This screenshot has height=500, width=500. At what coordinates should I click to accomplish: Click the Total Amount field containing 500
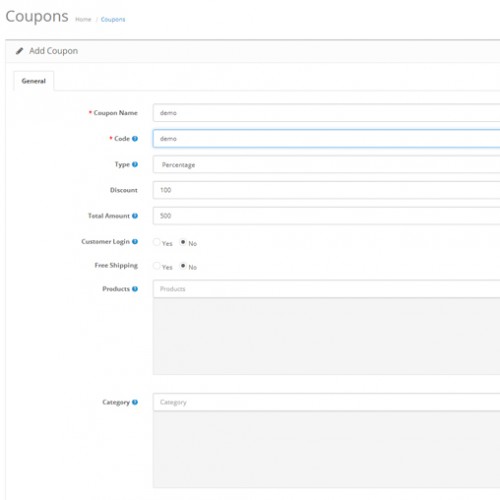click(326, 216)
